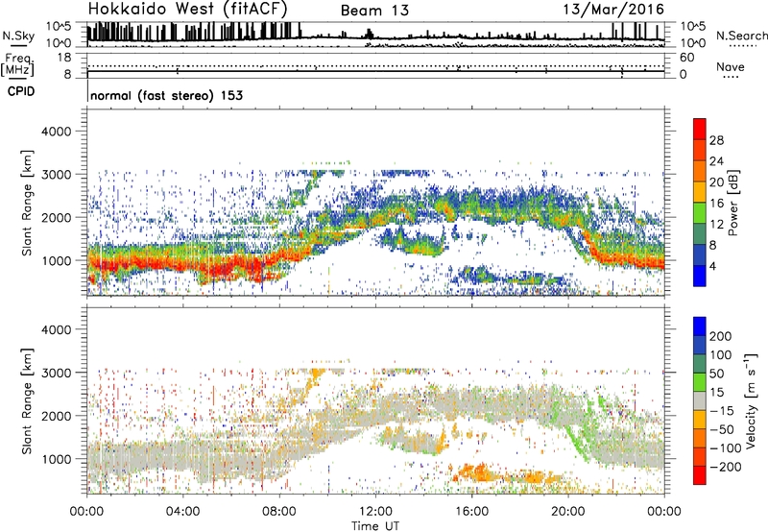Click the 'CPID' row label
Viewport: 768px width, 532px height.
tap(21, 91)
